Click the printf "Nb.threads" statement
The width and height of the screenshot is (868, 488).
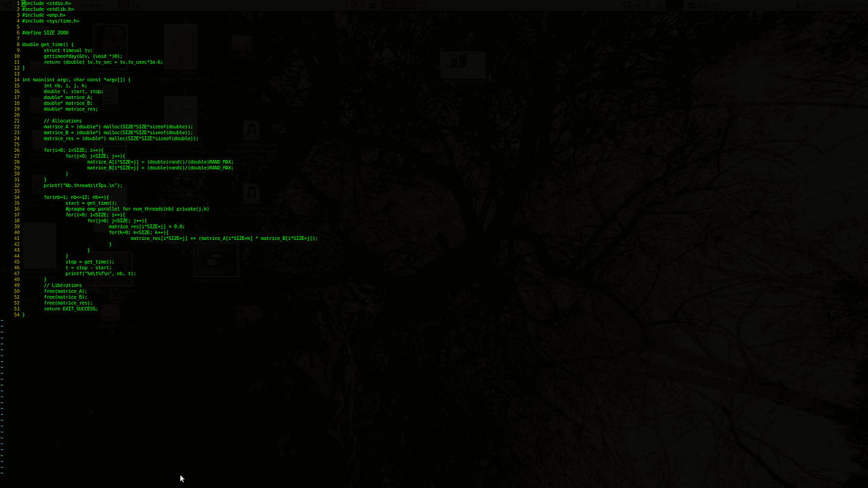point(83,185)
